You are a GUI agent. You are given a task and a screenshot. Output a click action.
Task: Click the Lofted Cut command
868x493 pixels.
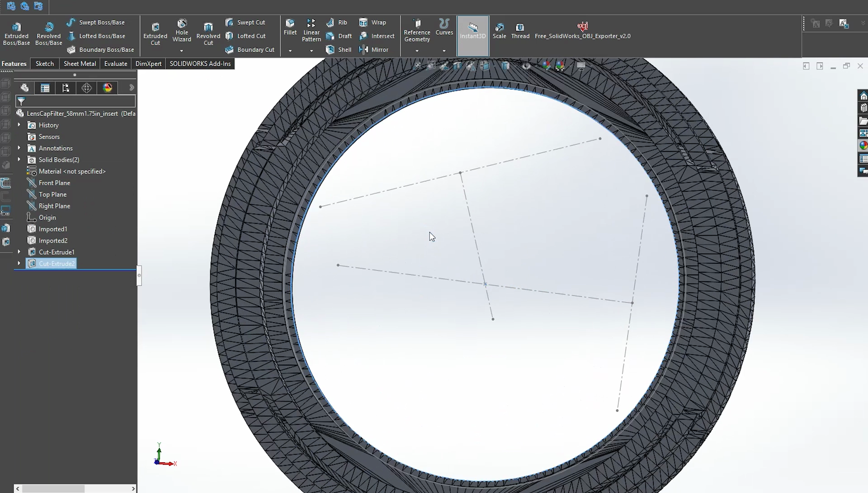click(245, 36)
